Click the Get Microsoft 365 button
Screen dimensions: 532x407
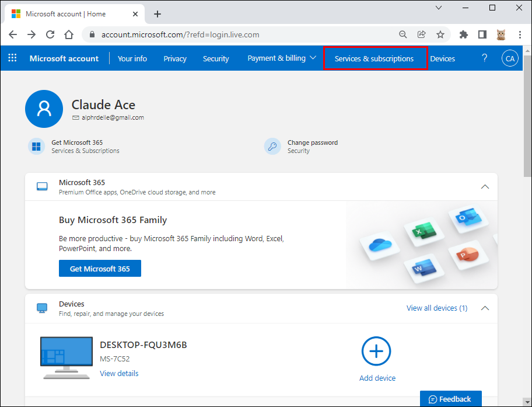[x=100, y=269]
